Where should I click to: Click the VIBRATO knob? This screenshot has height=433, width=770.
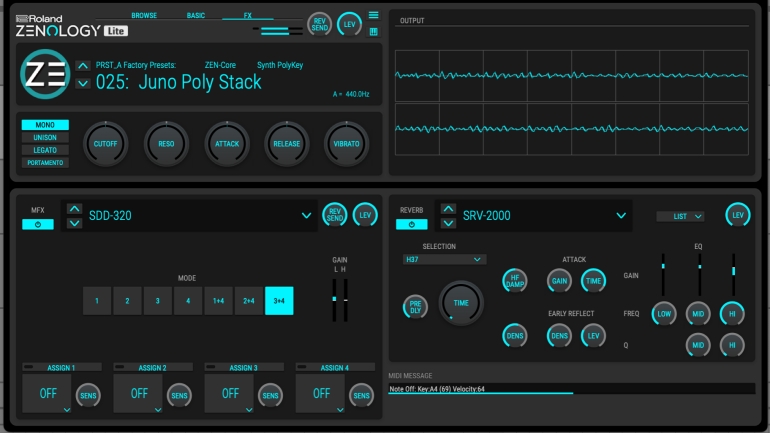[346, 144]
